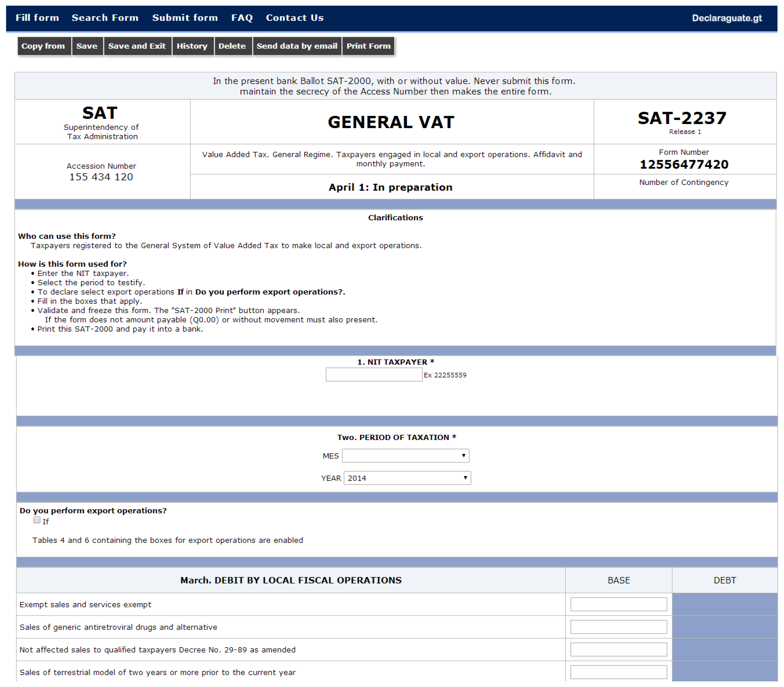Enable the export operations checkbox
The image size is (784, 687).
tap(37, 520)
